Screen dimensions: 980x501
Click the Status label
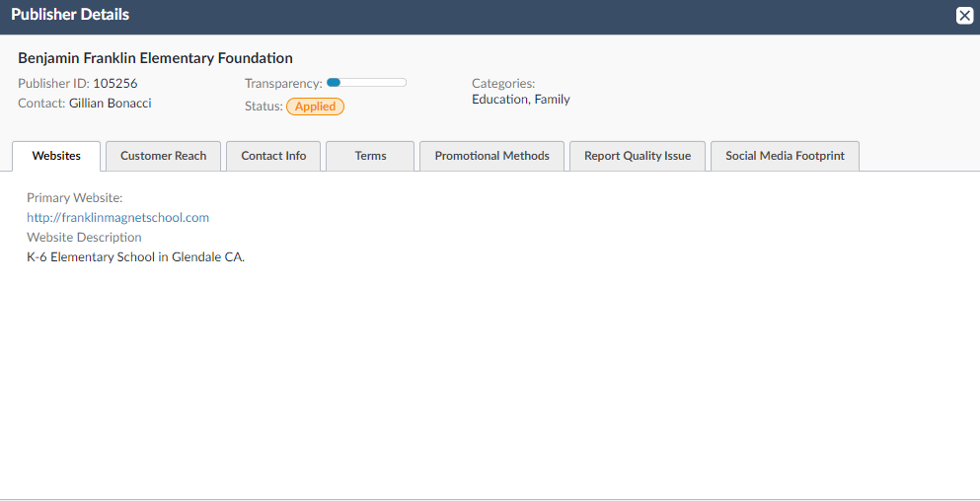coord(264,107)
